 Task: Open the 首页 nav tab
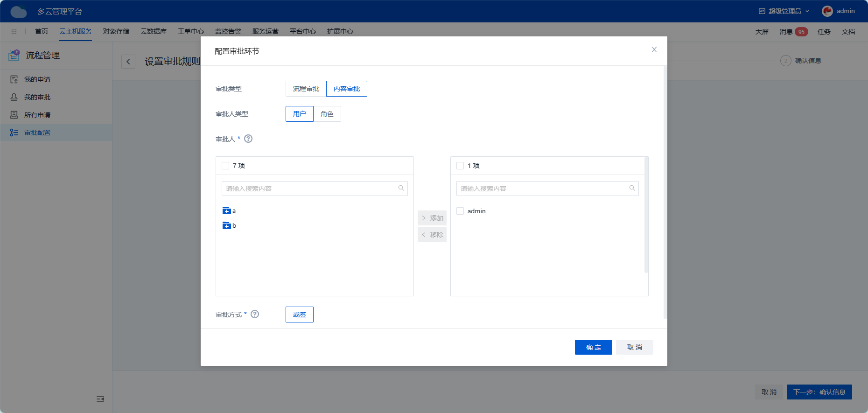(x=42, y=31)
